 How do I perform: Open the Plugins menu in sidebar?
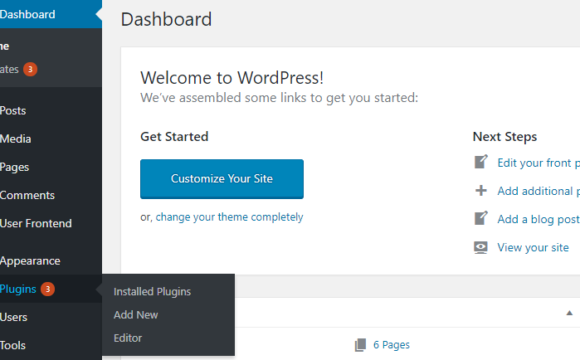coord(51,289)
